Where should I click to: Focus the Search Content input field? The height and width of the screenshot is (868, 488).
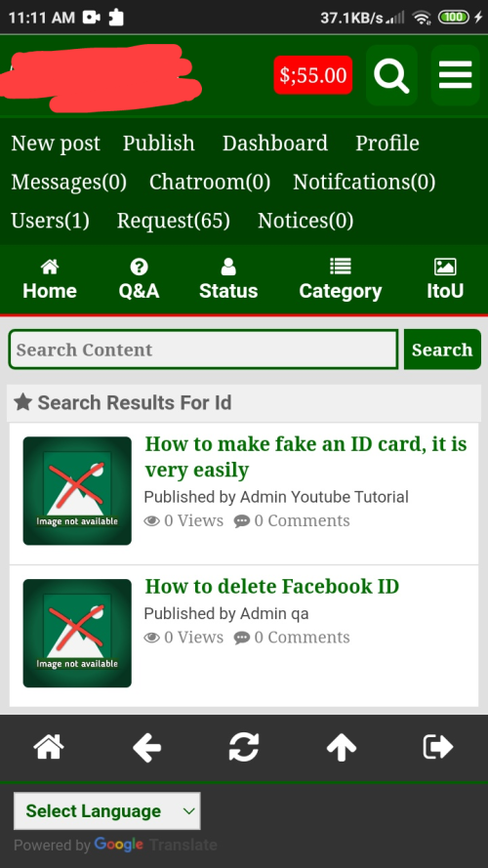coord(203,350)
